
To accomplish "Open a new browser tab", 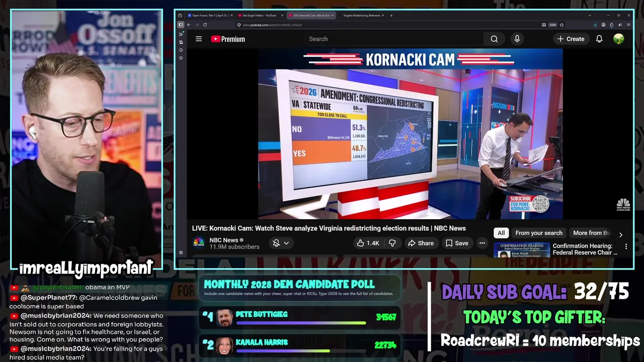I will 391,16.
